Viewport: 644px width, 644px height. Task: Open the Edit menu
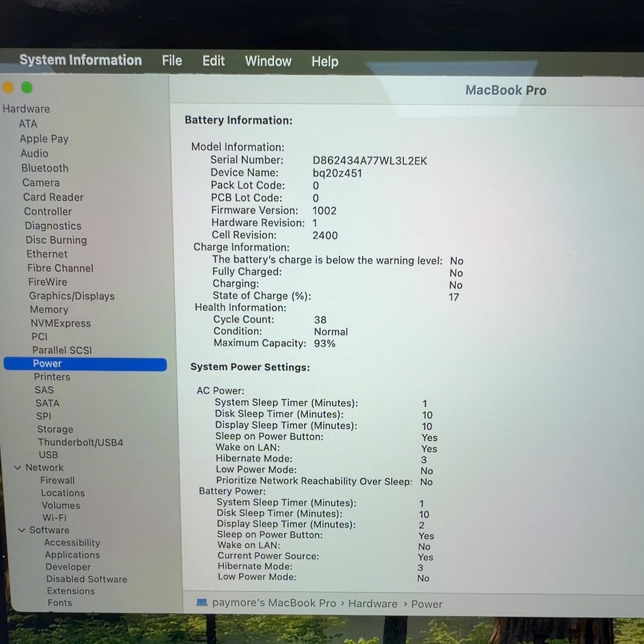213,61
